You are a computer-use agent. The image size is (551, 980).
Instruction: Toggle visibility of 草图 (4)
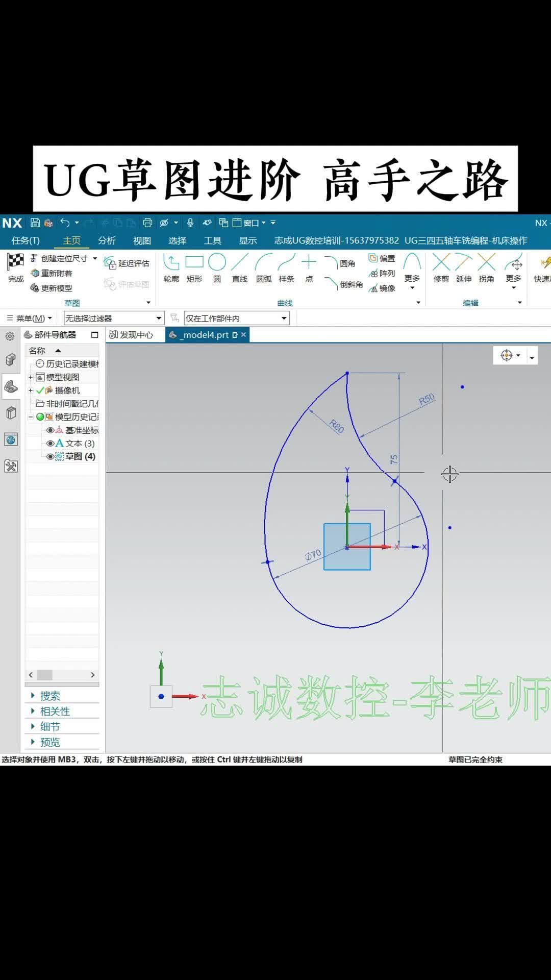coord(50,457)
